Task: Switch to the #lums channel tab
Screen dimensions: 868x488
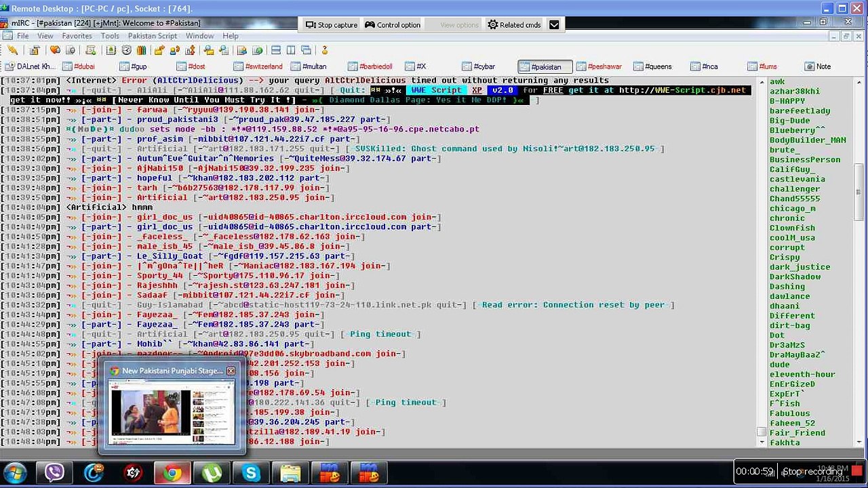Action: 762,66
